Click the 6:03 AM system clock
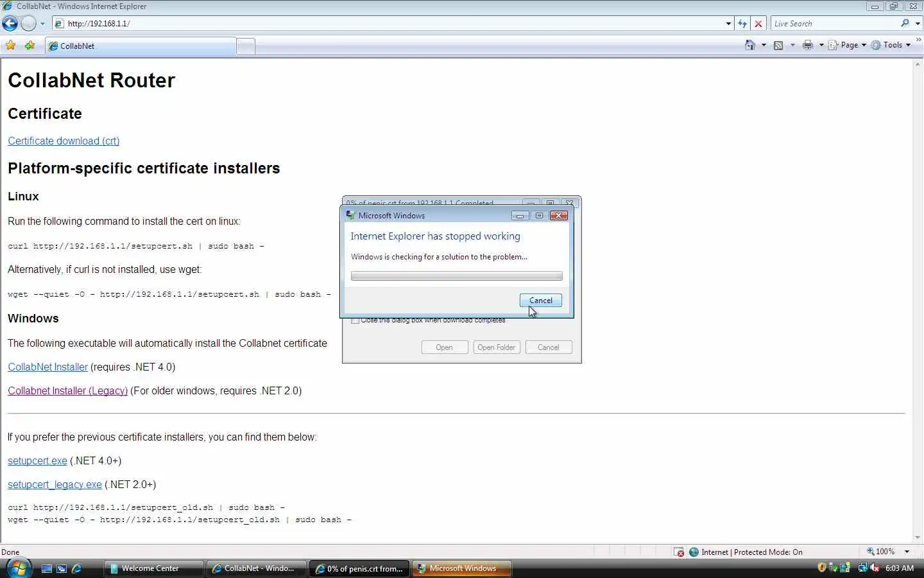 (900, 568)
